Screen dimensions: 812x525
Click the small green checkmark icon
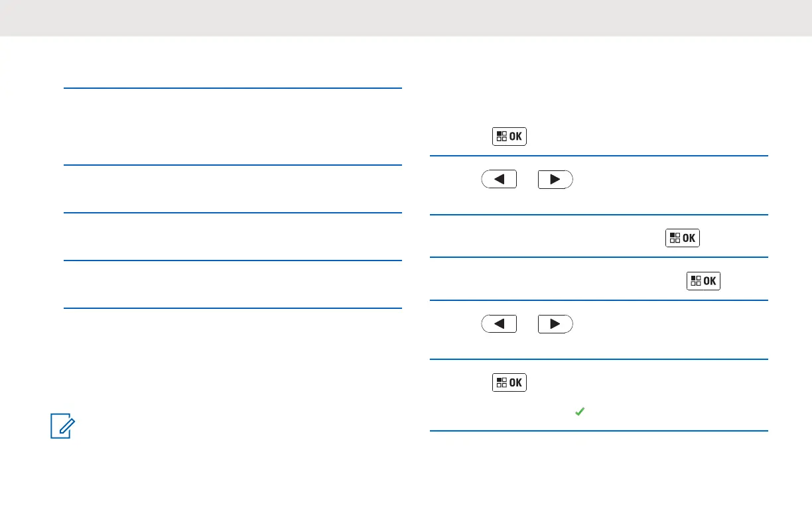click(579, 412)
